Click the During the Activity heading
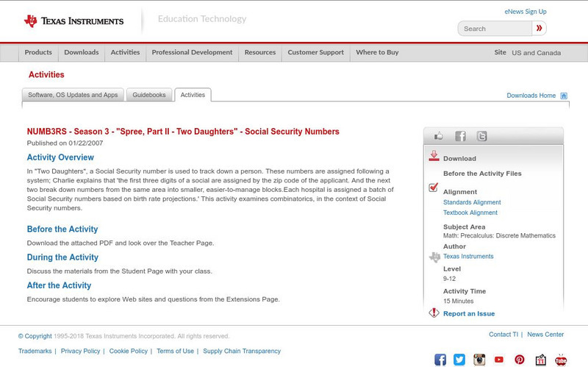The image size is (588, 367). pos(62,257)
